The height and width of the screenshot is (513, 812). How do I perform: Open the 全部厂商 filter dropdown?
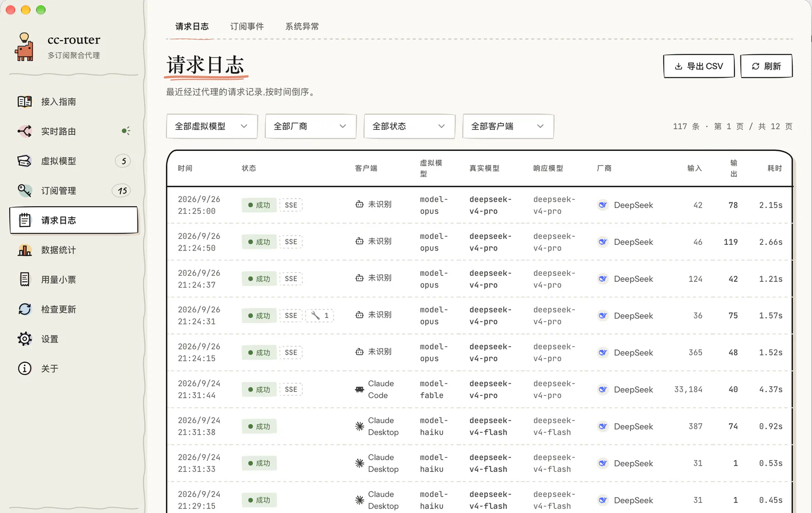click(311, 126)
